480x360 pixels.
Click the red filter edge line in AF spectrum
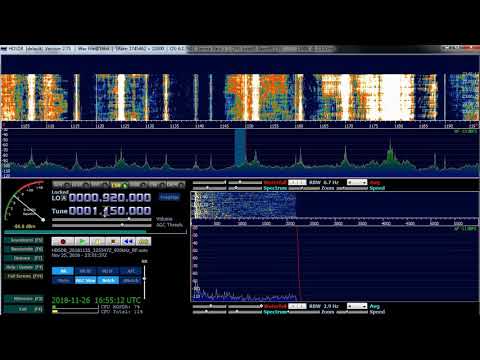pyautogui.click(x=298, y=264)
